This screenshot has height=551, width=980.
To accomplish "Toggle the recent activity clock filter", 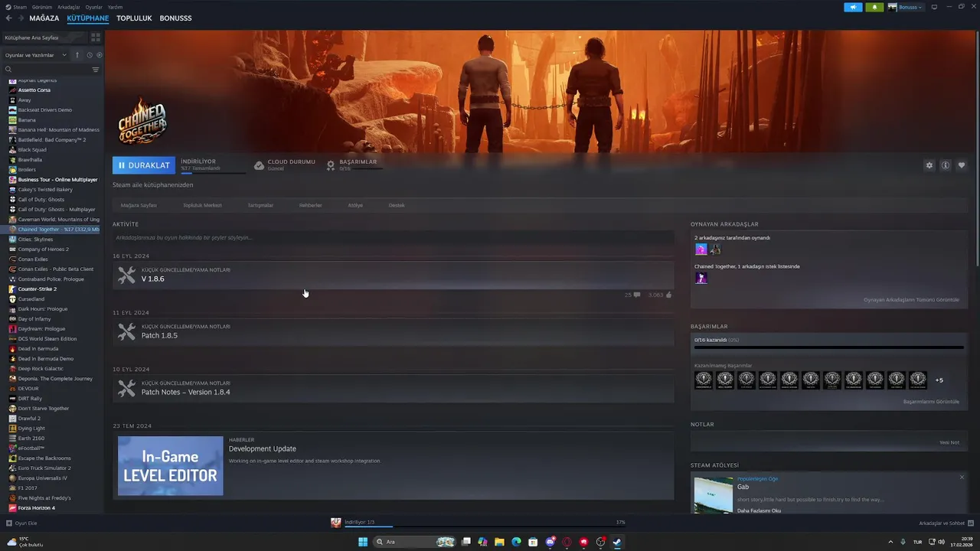I will (x=89, y=55).
